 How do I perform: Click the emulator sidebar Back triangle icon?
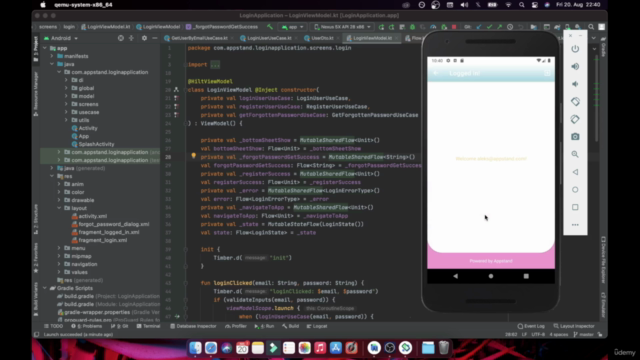point(575,172)
